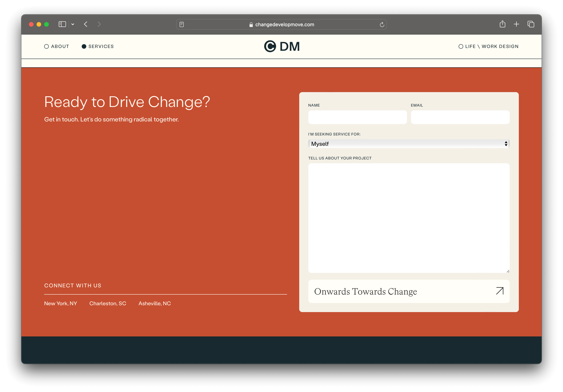The image size is (563, 392).
Task: Click the Charleston, SC link
Action: pyautogui.click(x=108, y=303)
